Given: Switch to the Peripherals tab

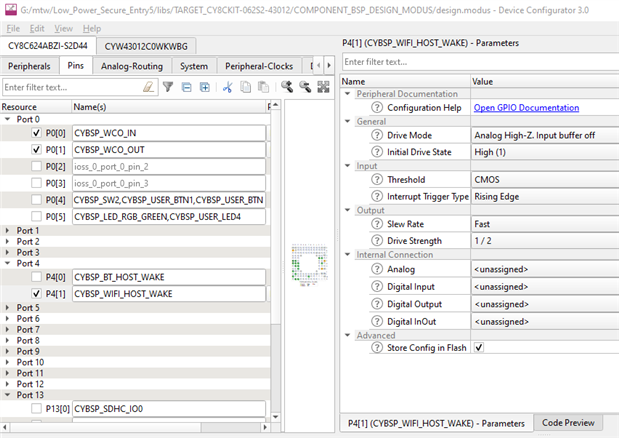Looking at the screenshot, I should pos(29,66).
